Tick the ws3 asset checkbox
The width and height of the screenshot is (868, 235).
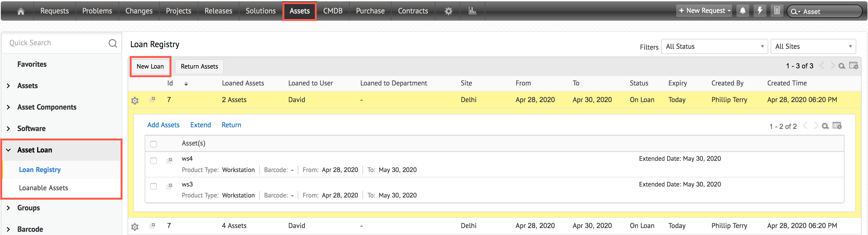click(154, 186)
